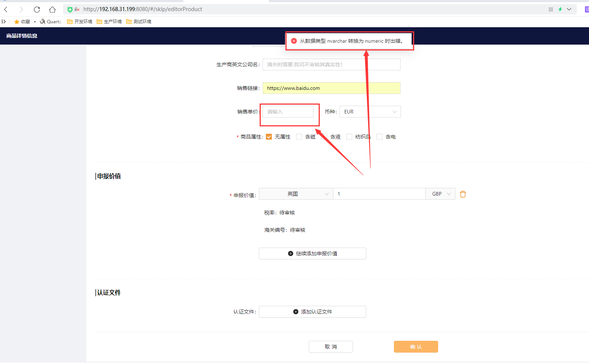Viewport: 589px width, 364px height.
Task: Click the favorites star bookmark icon
Action: tap(17, 22)
